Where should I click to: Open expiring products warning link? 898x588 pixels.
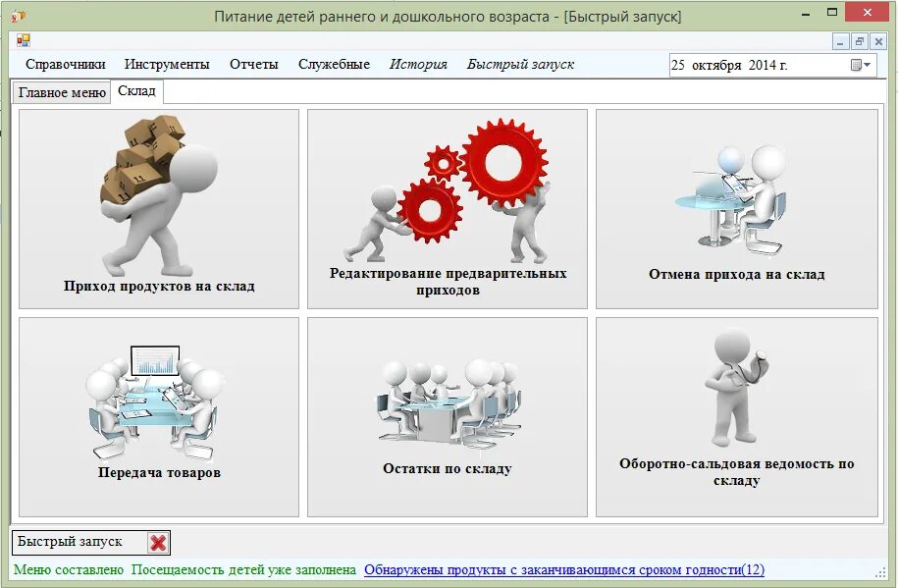564,570
